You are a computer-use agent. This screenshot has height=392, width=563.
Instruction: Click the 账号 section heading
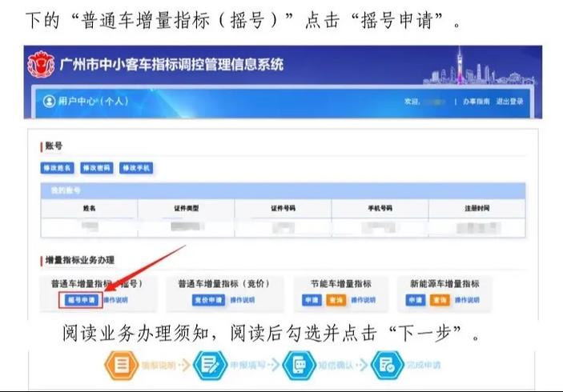pyautogui.click(x=54, y=146)
